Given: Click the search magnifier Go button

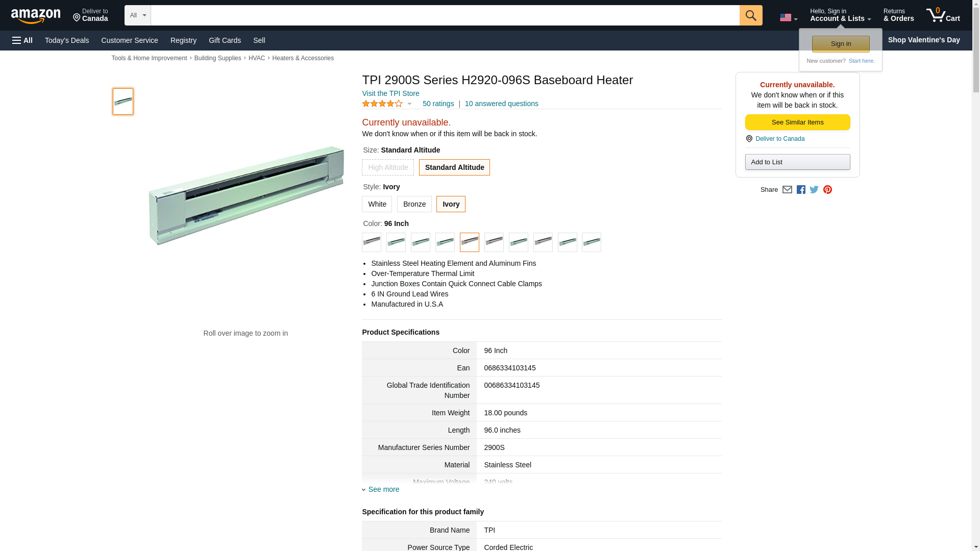Looking at the screenshot, I should coord(750,15).
